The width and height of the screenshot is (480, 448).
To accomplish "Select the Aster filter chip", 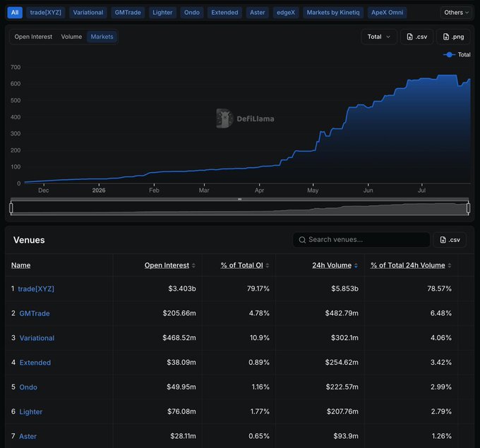I will point(257,13).
